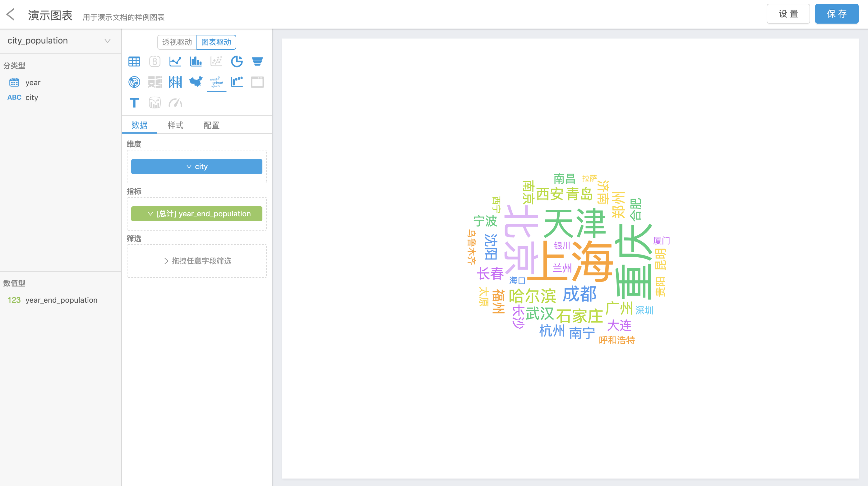Select the pie chart icon
Screen dimensions: 868x486
coord(237,61)
